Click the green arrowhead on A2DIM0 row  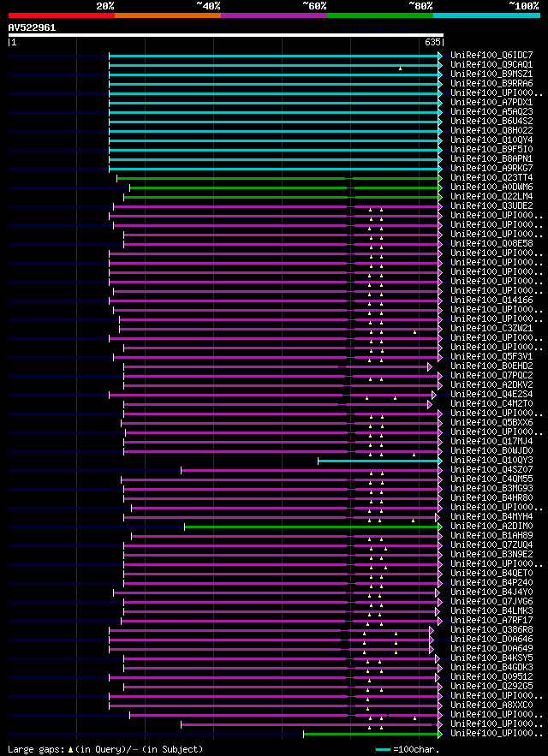(440, 527)
